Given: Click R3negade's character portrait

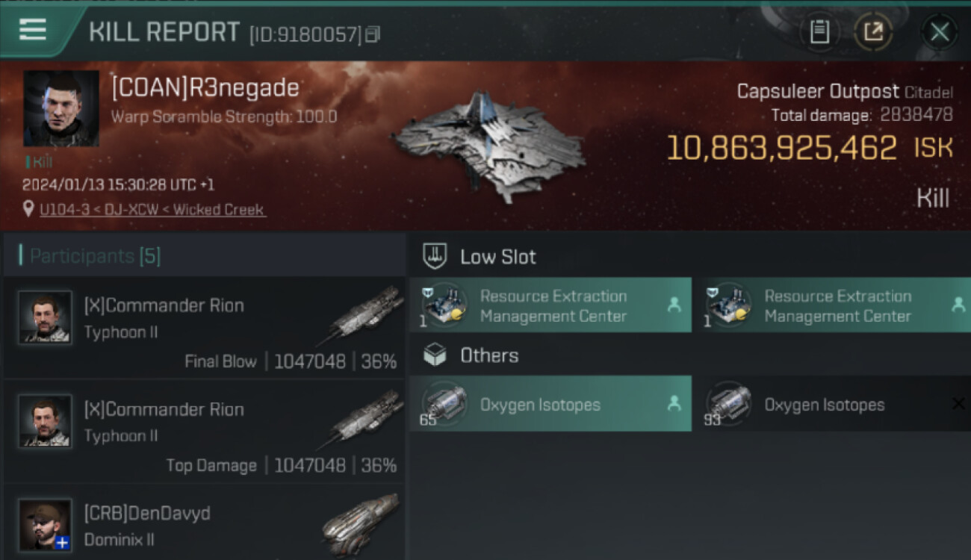Looking at the screenshot, I should [x=61, y=108].
